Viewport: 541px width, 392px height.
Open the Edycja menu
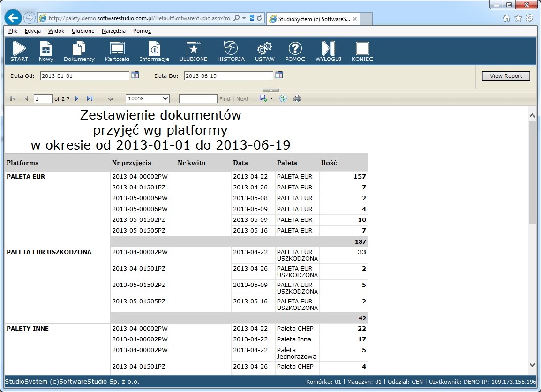pyautogui.click(x=33, y=30)
